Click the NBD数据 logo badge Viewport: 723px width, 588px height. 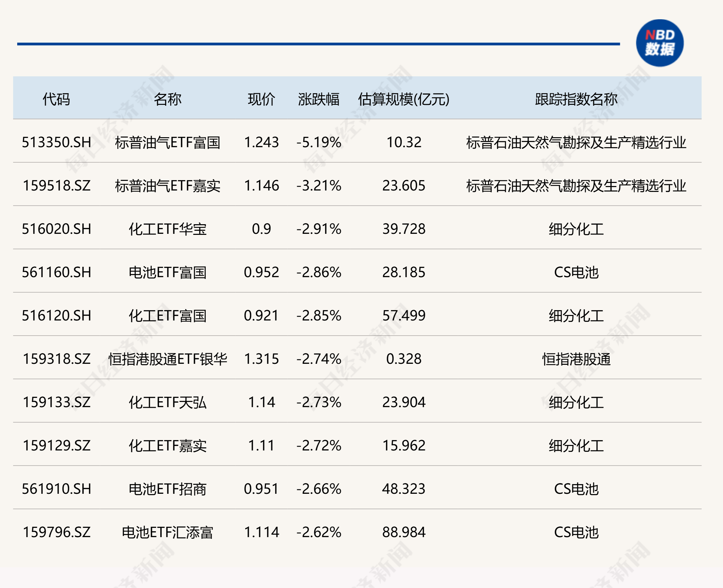coord(659,43)
